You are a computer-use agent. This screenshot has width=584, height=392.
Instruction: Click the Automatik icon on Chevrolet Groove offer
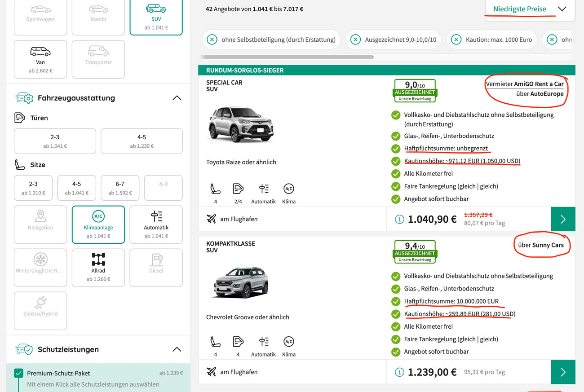[x=264, y=342]
